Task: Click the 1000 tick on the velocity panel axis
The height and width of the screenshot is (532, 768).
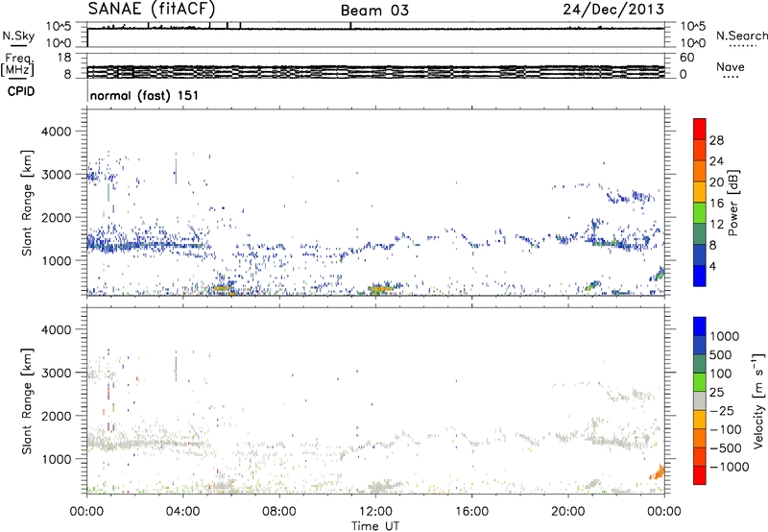Action: (x=56, y=459)
